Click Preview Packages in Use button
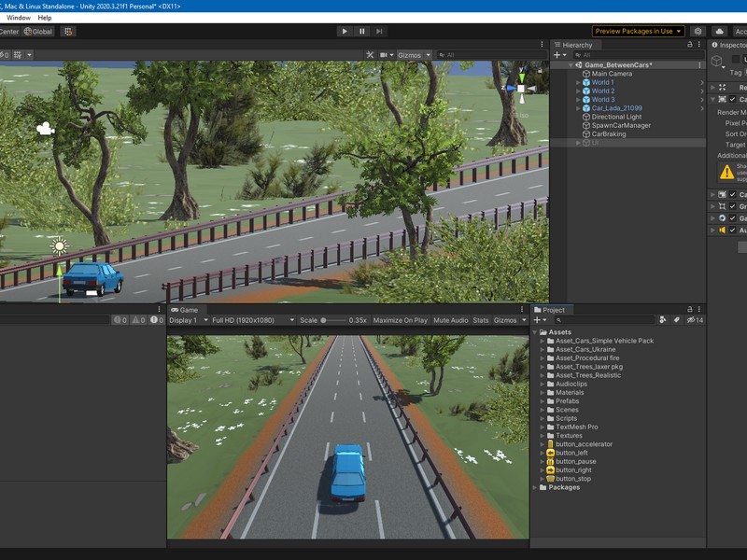This screenshot has height=560, width=747. point(638,31)
